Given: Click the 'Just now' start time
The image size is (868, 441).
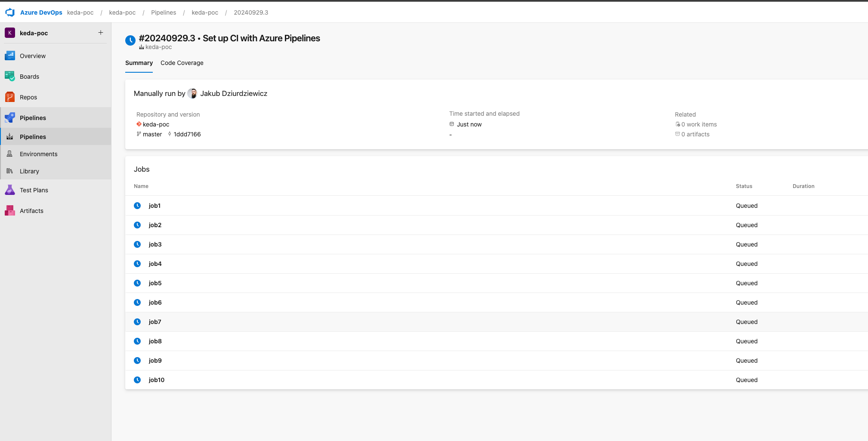Looking at the screenshot, I should coord(469,124).
